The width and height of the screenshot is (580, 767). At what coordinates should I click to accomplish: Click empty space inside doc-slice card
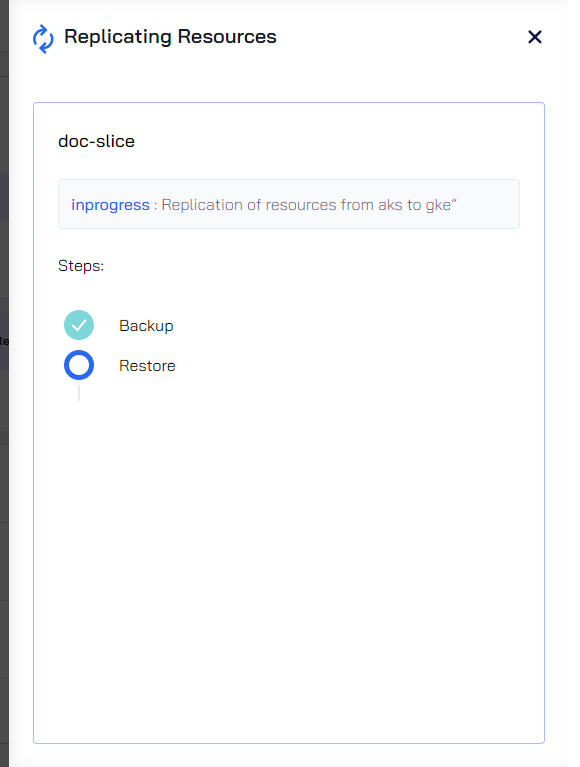pos(289,563)
